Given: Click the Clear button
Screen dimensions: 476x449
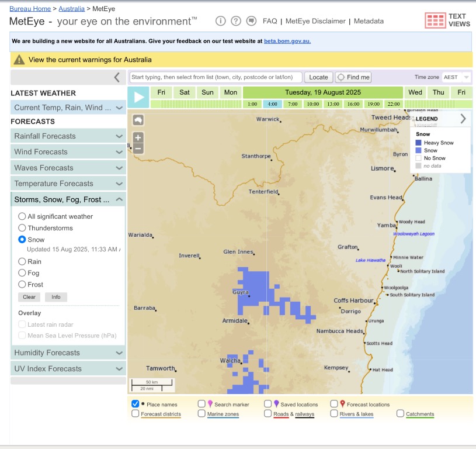Looking at the screenshot, I should [x=29, y=297].
